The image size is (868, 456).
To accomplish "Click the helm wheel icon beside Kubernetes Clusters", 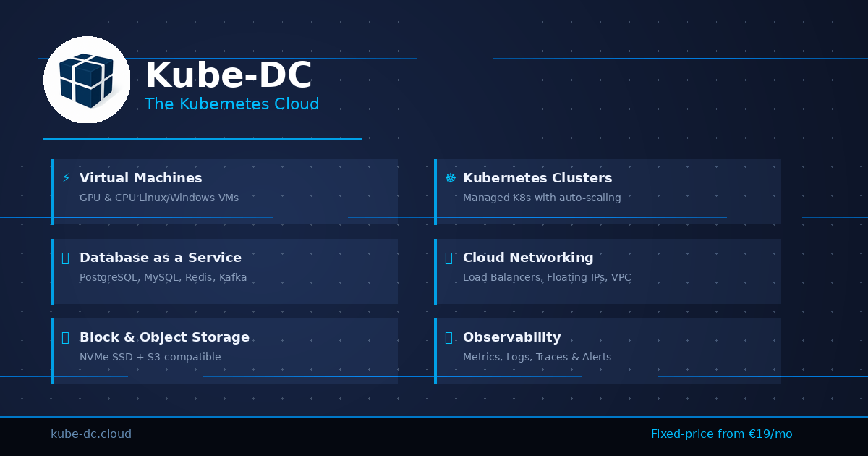I will 450,178.
